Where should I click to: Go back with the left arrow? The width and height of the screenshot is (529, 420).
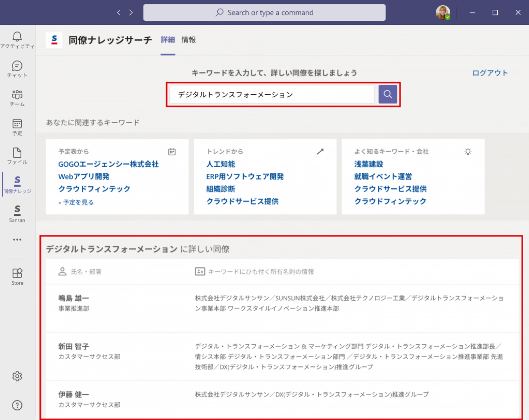pos(119,13)
